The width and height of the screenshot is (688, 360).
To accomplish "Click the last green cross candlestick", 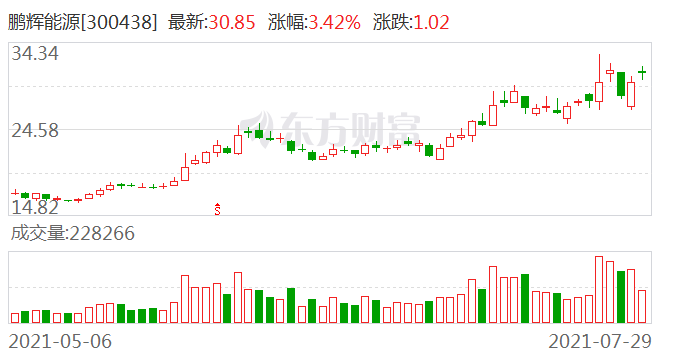I will 642,72.
